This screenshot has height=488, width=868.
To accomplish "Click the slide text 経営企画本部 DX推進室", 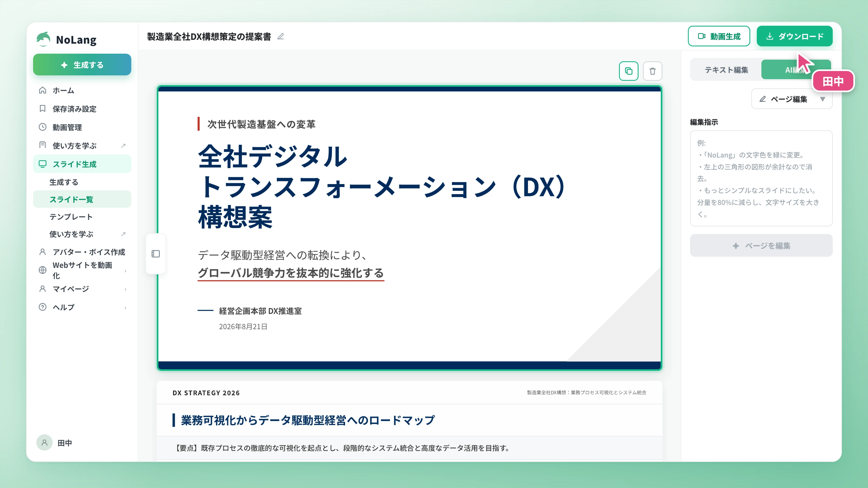I will (x=260, y=311).
